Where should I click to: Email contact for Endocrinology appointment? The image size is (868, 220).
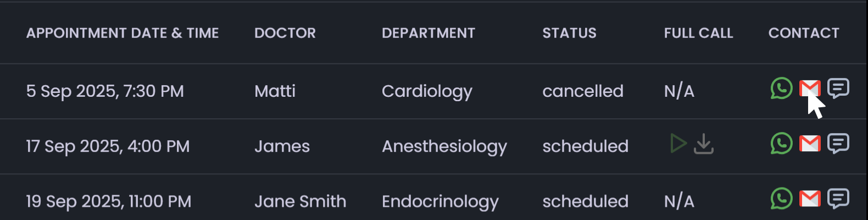(810, 199)
